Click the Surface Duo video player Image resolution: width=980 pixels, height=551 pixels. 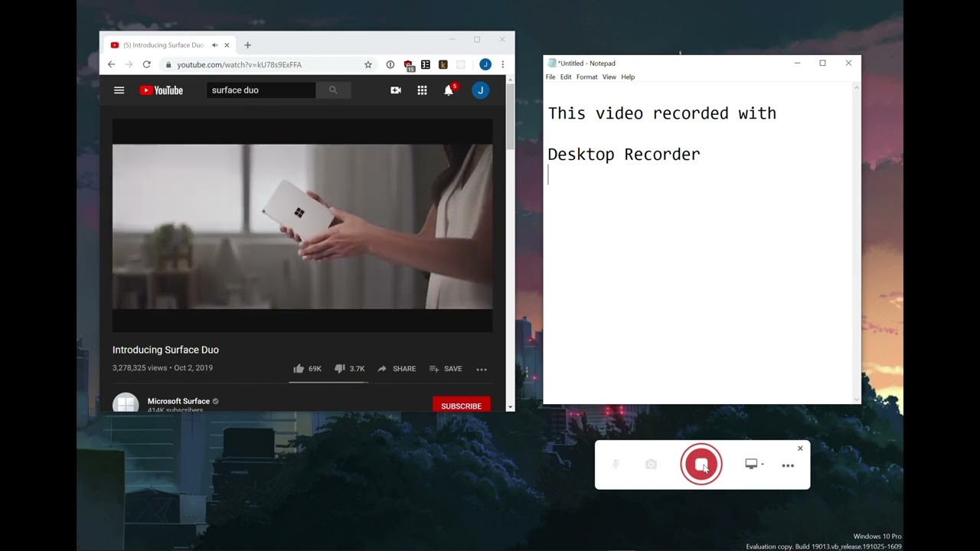[x=302, y=226]
